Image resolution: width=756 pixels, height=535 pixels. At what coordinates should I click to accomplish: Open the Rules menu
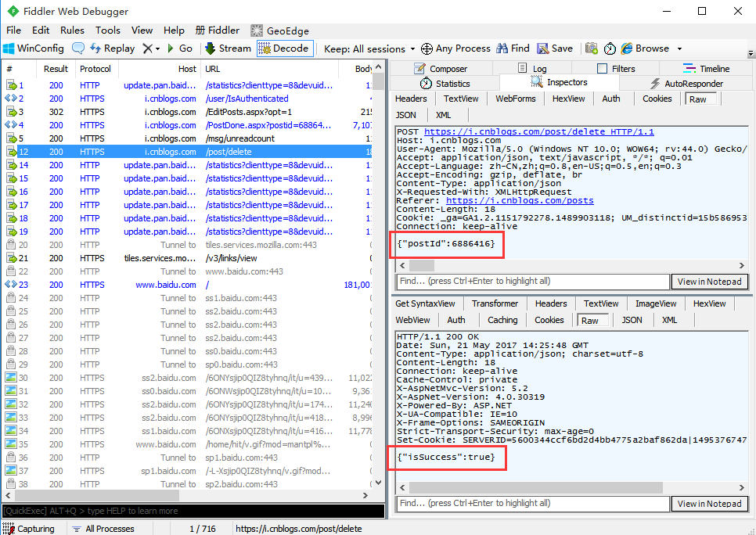[x=72, y=31]
